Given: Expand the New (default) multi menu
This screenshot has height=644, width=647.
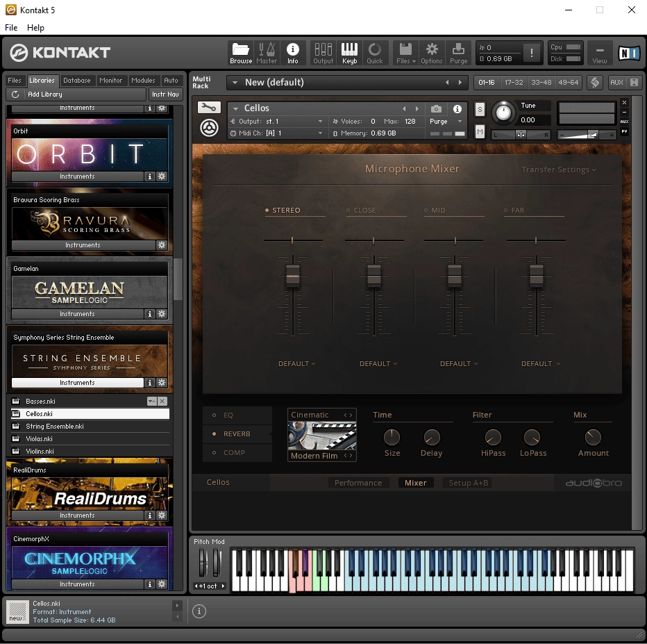Looking at the screenshot, I should (235, 83).
